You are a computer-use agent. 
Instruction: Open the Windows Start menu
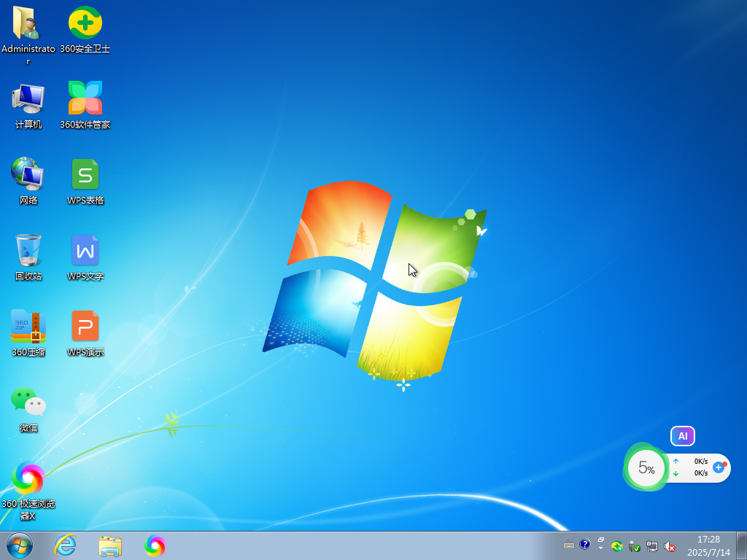click(20, 545)
